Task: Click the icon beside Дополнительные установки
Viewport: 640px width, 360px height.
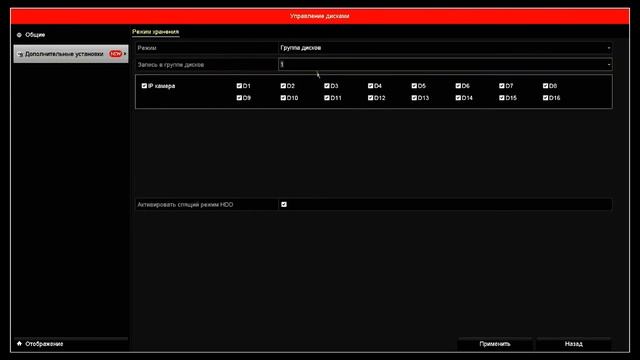Action: tap(20, 54)
